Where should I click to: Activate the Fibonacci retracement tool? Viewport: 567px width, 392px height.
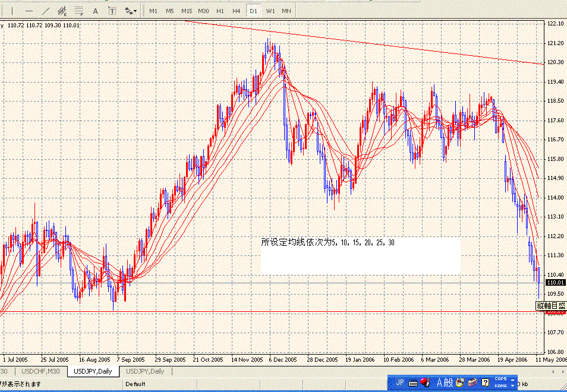[78, 11]
